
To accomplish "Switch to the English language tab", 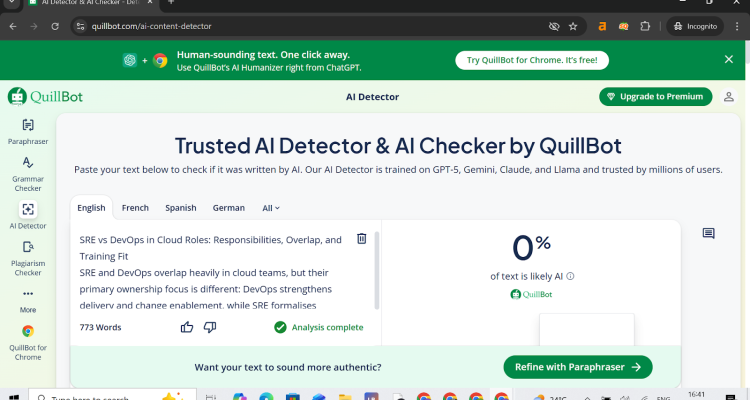I will 91,208.
